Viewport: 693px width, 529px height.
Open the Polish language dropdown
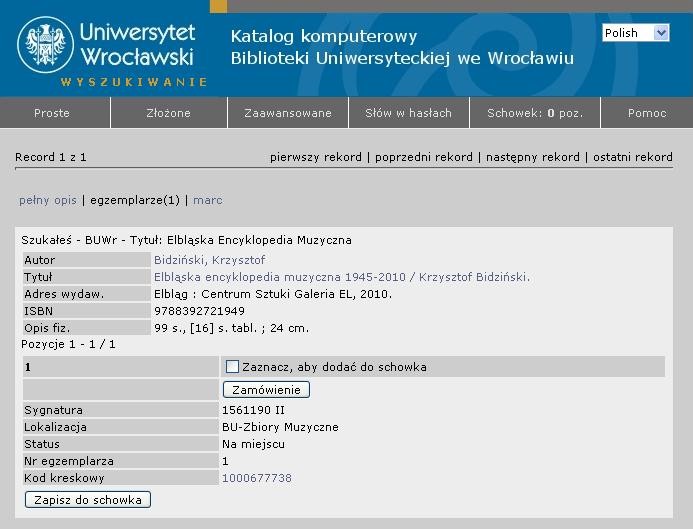[636, 33]
